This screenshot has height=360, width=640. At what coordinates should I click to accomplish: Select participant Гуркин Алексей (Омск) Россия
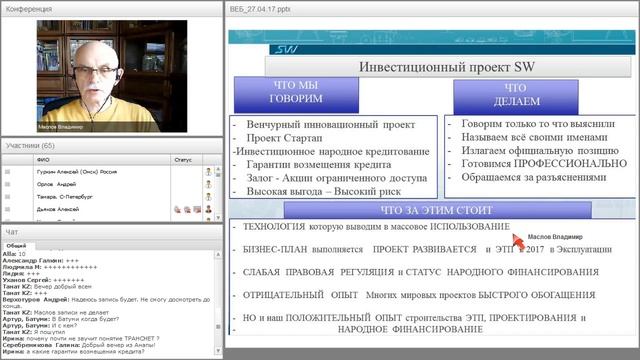point(77,172)
